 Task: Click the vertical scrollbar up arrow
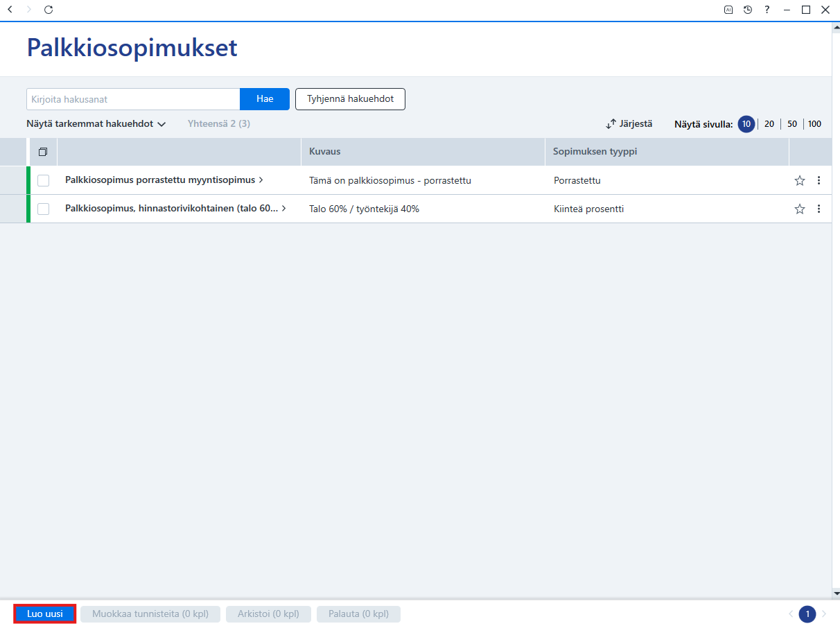[836, 26]
